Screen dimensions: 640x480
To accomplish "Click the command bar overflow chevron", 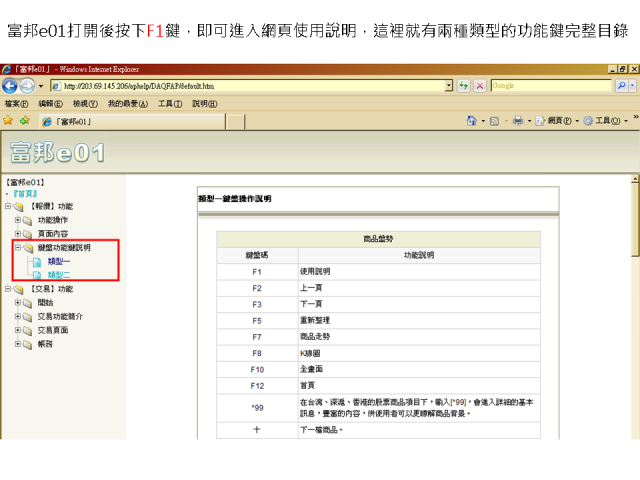I will tap(636, 117).
